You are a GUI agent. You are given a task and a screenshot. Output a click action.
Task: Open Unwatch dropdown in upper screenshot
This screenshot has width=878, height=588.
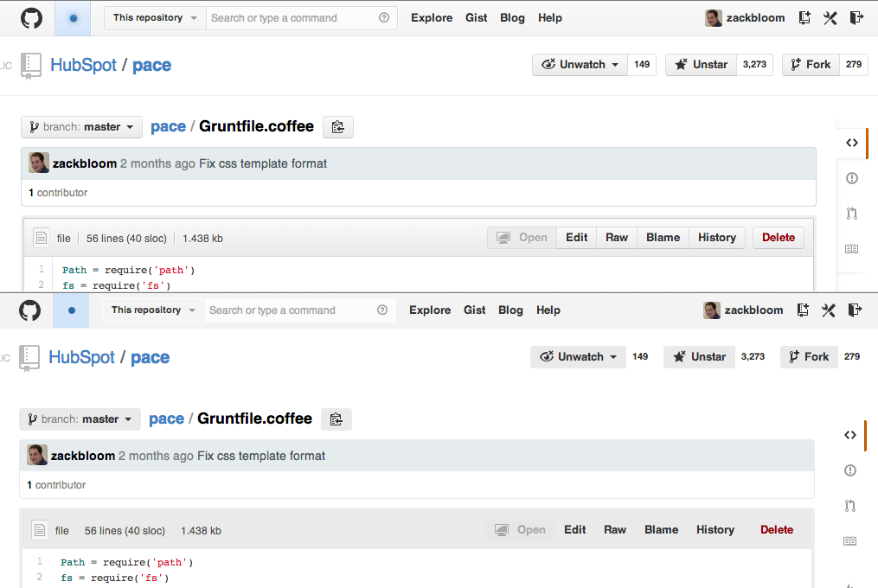click(580, 64)
